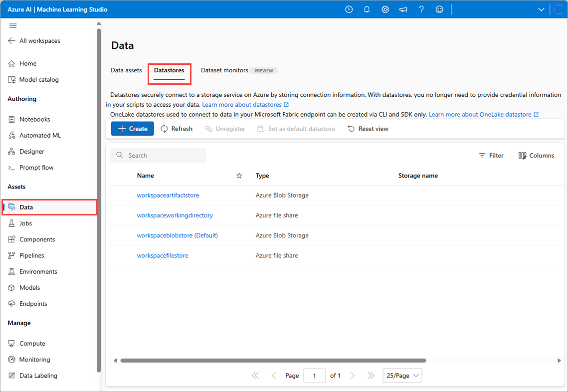Go to the last page
Screen dimensions: 568x392
pos(371,376)
